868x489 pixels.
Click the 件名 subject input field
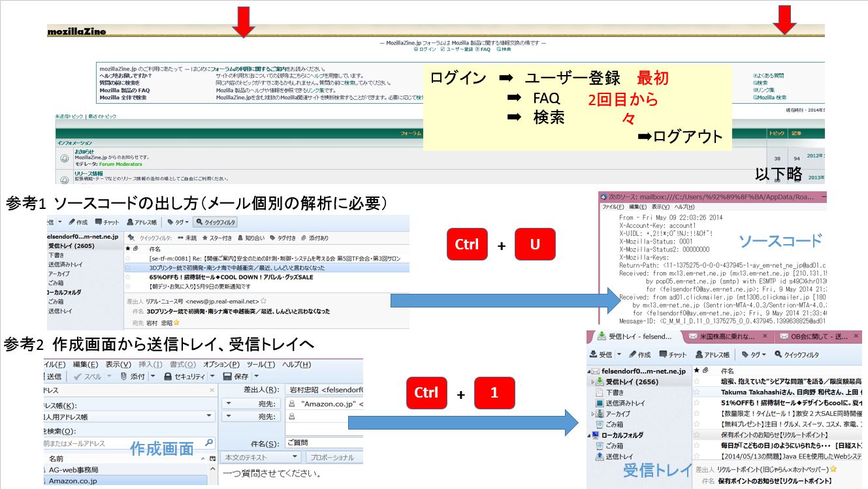point(323,443)
